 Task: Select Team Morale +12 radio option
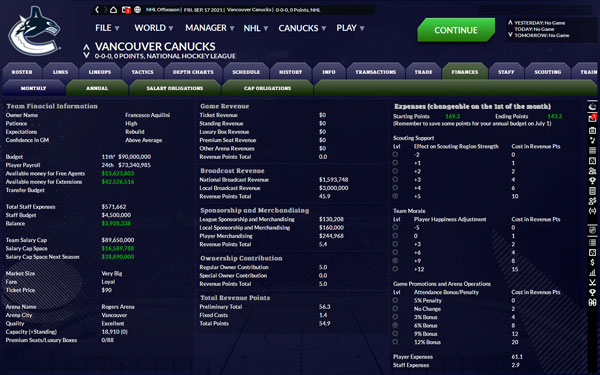click(395, 269)
